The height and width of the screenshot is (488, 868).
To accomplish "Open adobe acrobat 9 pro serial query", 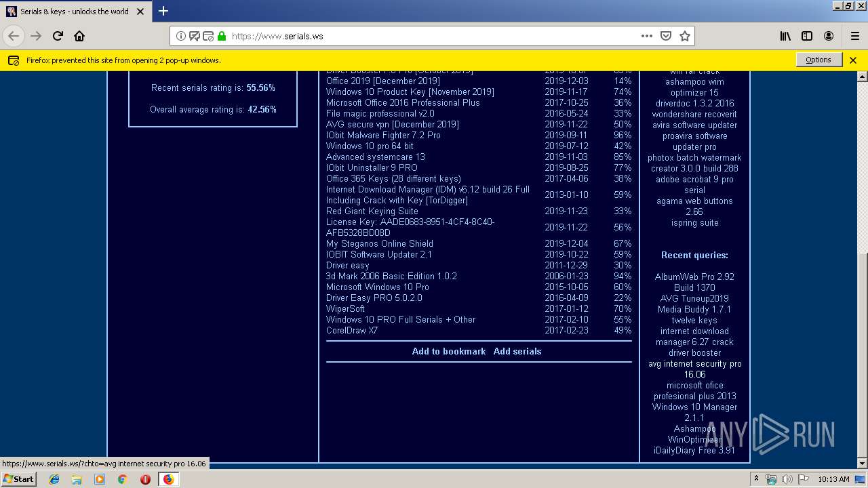I will 694,184.
